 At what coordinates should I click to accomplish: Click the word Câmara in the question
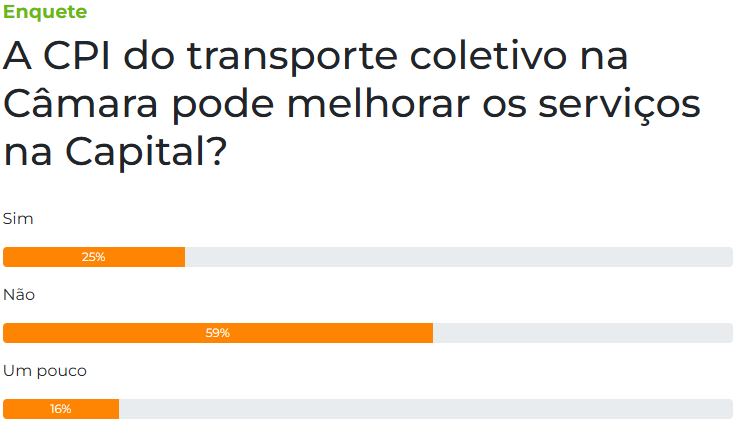[x=80, y=102]
